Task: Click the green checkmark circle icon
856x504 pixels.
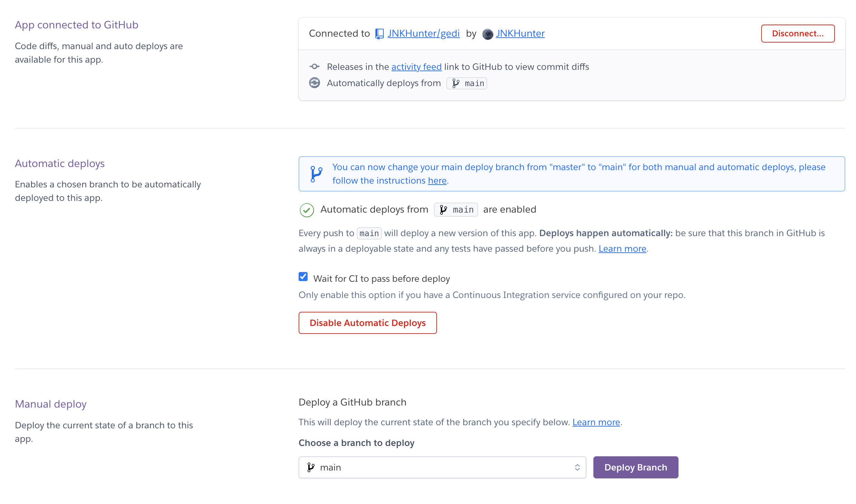Action: pos(307,210)
